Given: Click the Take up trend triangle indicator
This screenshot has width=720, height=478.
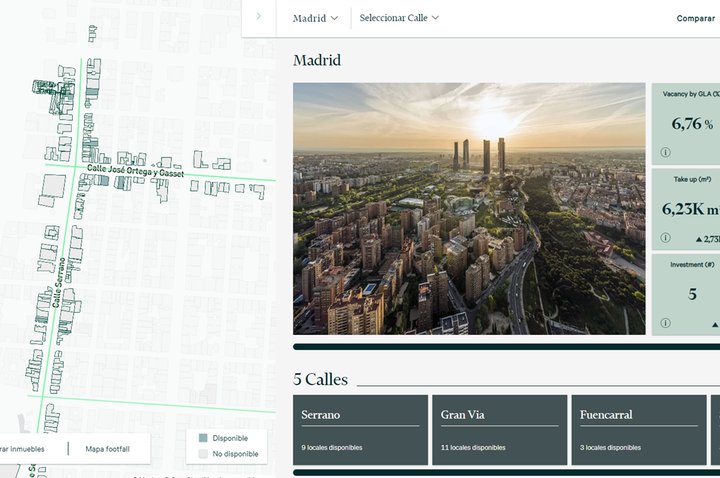Looking at the screenshot, I should (x=697, y=239).
